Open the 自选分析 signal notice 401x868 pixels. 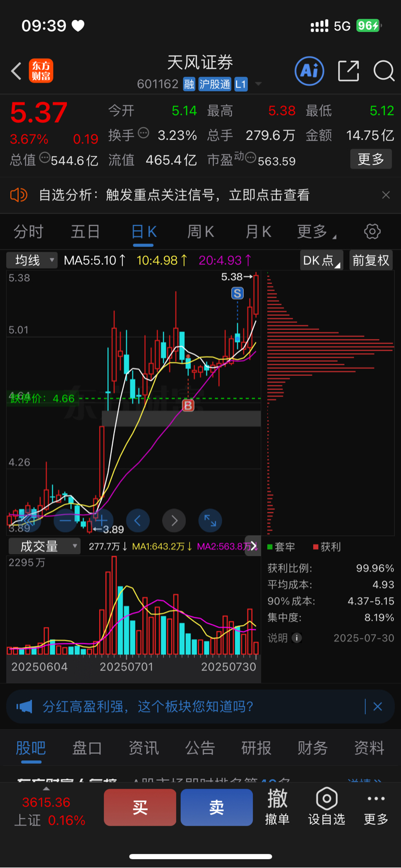[174, 195]
